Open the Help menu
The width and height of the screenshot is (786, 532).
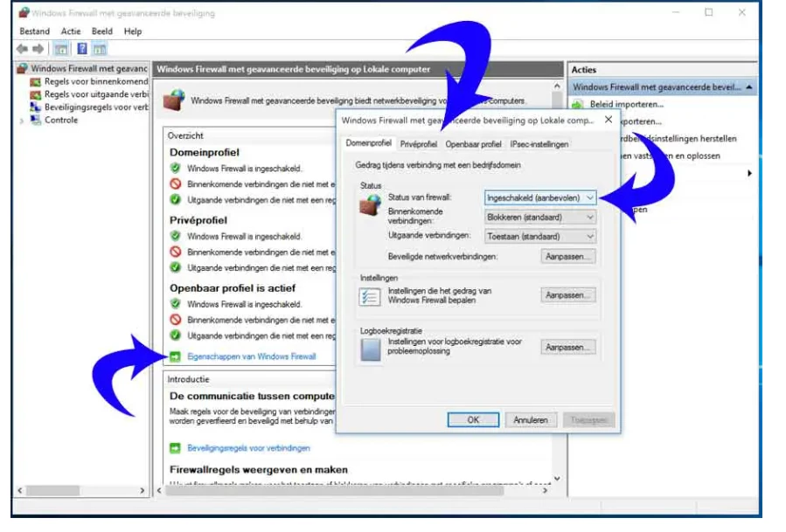click(133, 31)
